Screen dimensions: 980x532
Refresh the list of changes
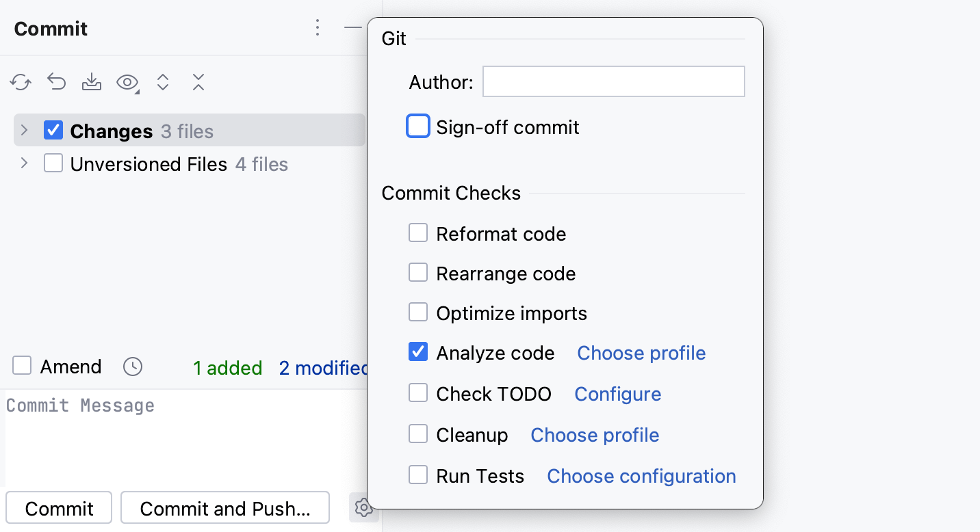coord(20,81)
